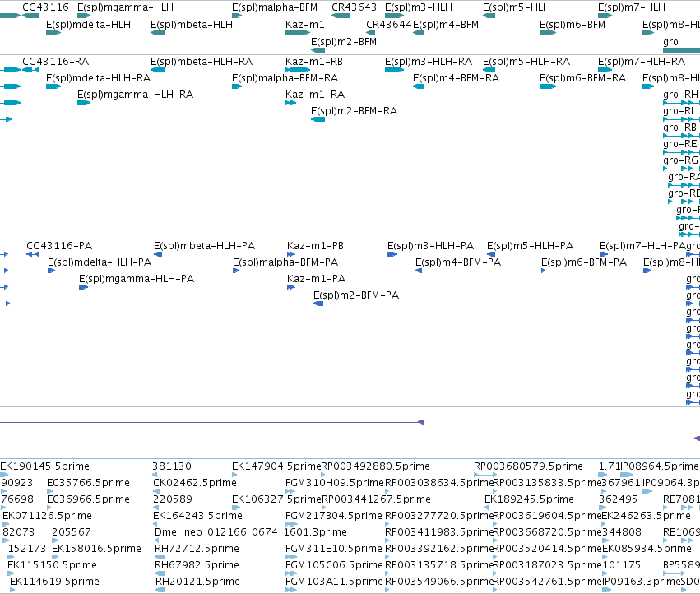Click the CK02462.5prime EST label
The height and width of the screenshot is (594, 700).
tap(195, 483)
